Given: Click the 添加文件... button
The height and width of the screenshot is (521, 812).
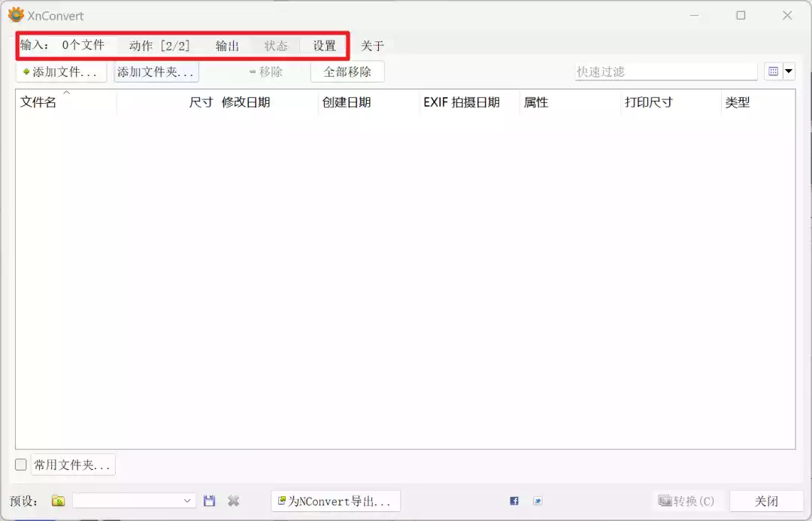Looking at the screenshot, I should [x=61, y=71].
